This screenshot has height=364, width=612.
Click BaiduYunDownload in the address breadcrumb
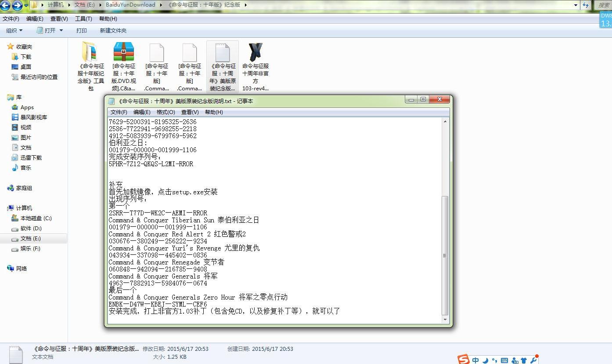[130, 5]
